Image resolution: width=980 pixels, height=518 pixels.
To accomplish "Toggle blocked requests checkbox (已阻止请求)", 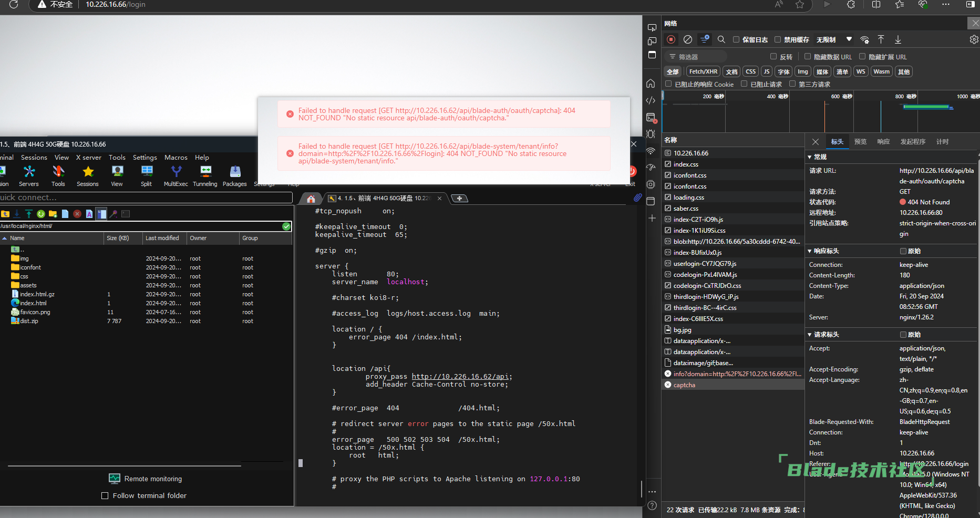I will [x=744, y=84].
